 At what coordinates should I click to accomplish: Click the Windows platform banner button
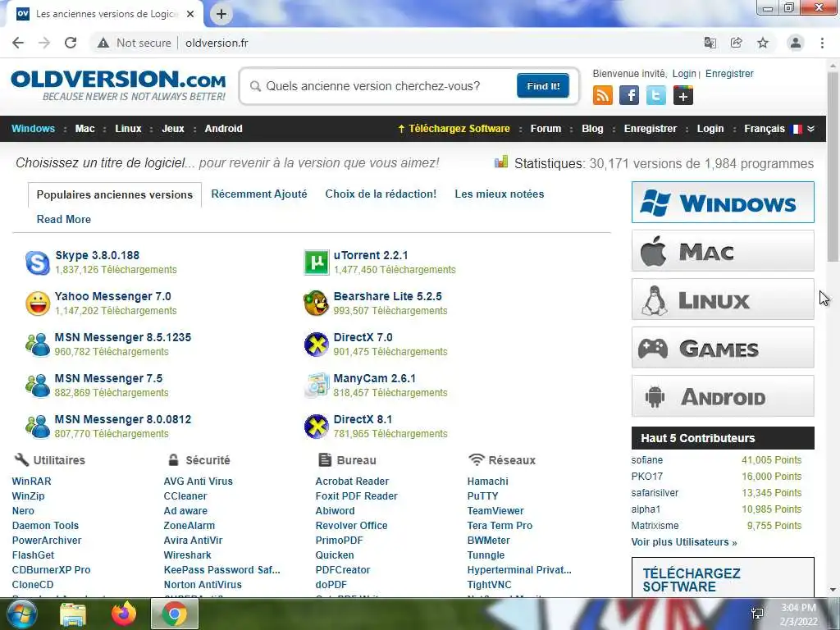[723, 202]
